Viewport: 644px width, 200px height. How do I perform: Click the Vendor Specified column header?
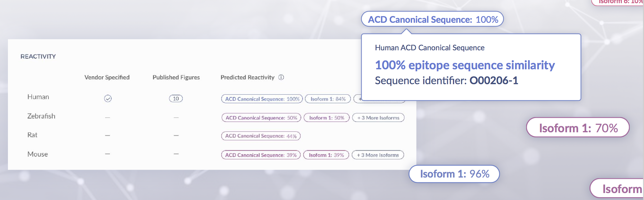(x=107, y=77)
